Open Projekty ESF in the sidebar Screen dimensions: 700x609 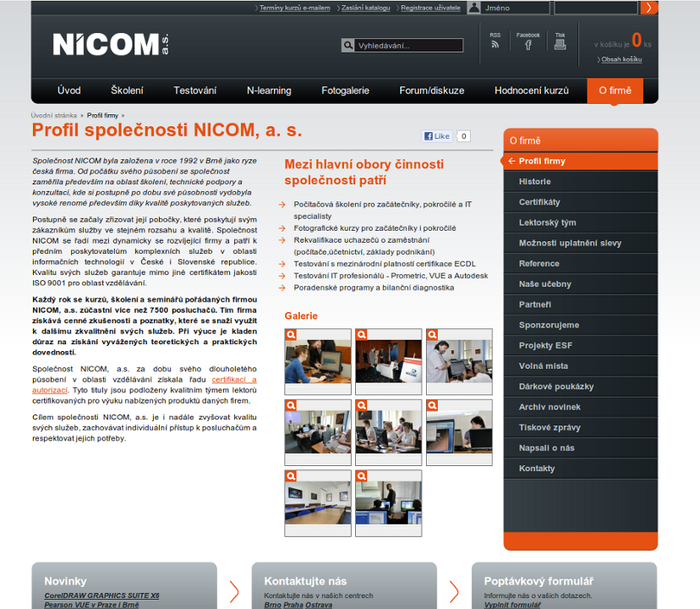(580, 346)
